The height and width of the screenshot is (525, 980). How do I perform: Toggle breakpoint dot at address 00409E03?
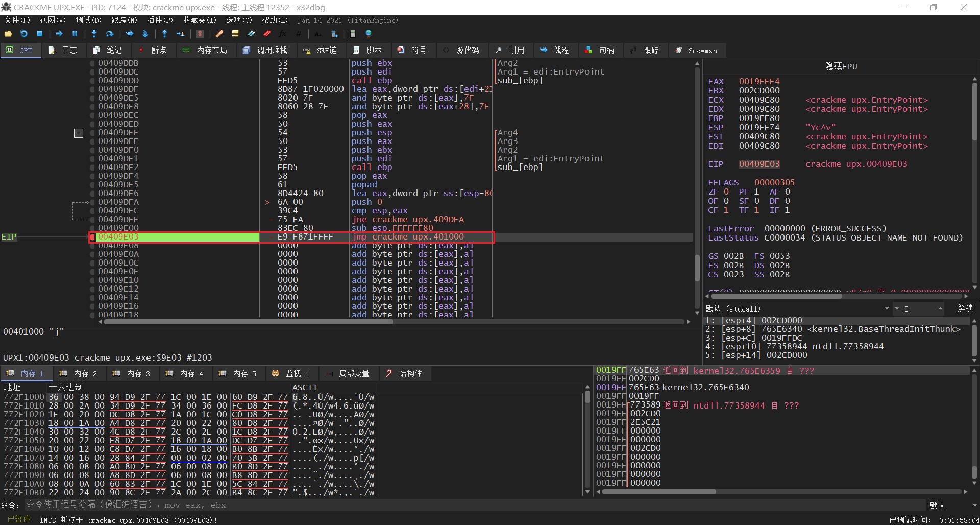coord(92,237)
